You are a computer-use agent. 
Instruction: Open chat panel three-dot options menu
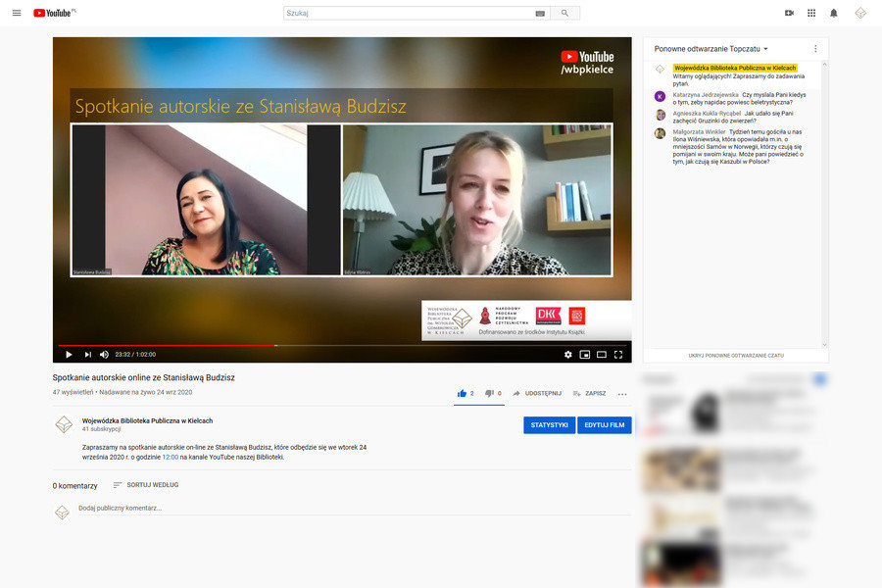pyautogui.click(x=815, y=48)
